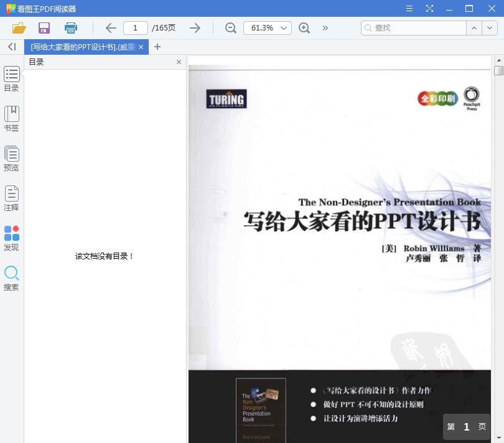Maximize the PDF reader window
504x443 pixels.
click(469, 8)
